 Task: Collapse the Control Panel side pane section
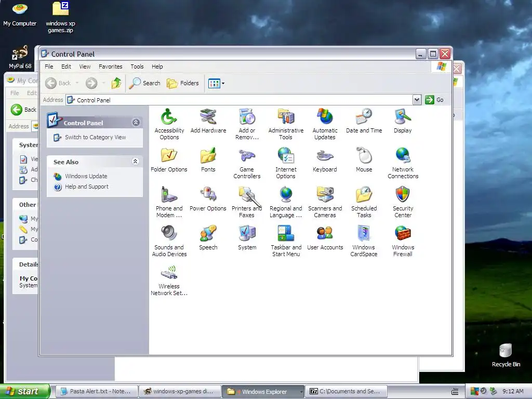tap(136, 123)
